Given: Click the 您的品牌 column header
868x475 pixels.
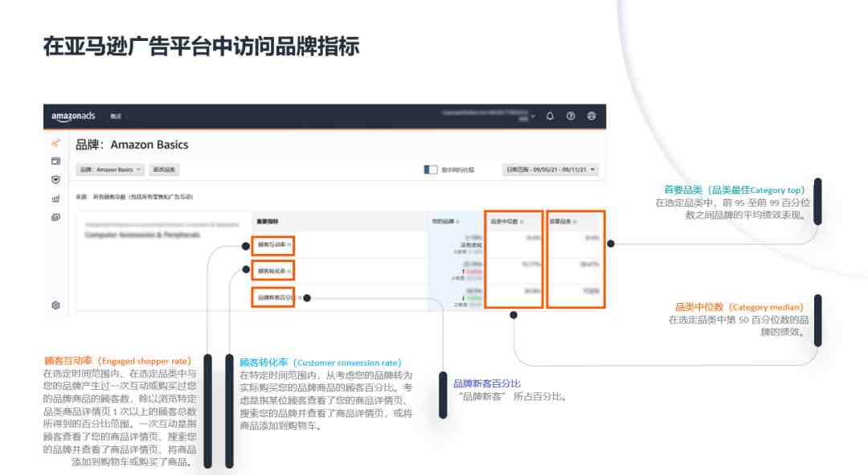Looking at the screenshot, I should pos(443,222).
